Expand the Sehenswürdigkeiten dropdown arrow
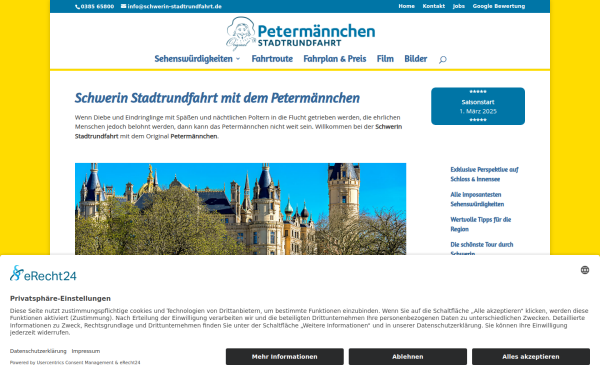The image size is (600, 375). [x=238, y=59]
